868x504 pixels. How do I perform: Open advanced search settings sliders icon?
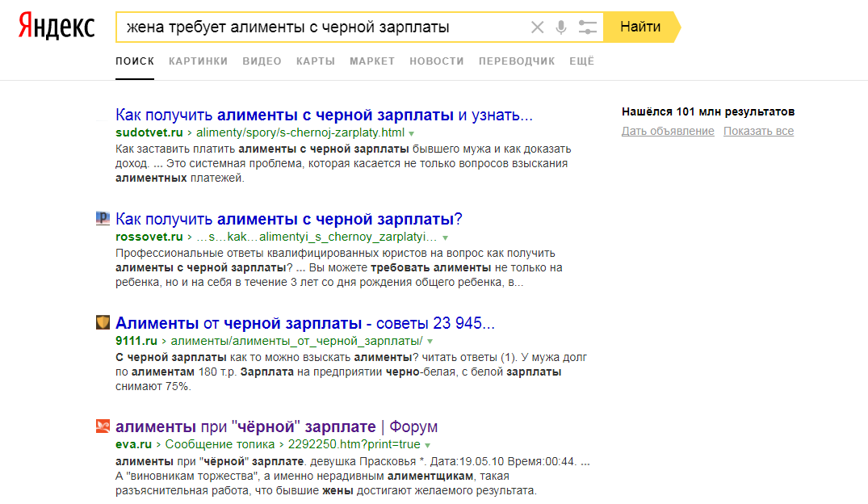click(x=587, y=27)
